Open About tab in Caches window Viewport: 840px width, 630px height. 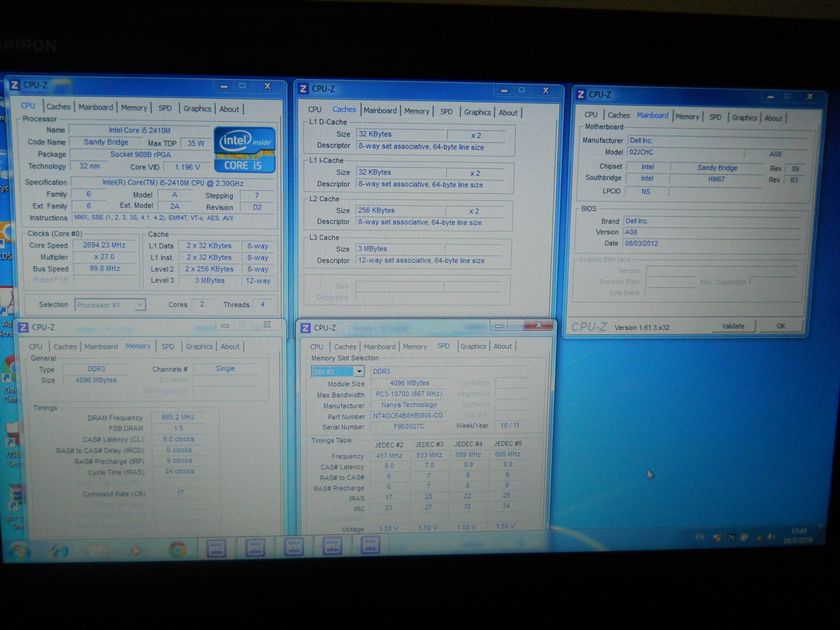[x=508, y=112]
